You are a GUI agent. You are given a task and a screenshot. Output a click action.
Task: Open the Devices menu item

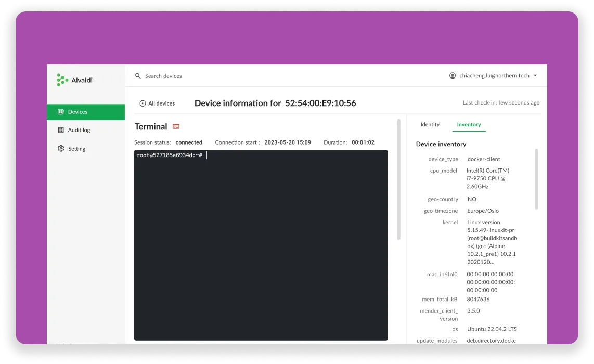86,112
